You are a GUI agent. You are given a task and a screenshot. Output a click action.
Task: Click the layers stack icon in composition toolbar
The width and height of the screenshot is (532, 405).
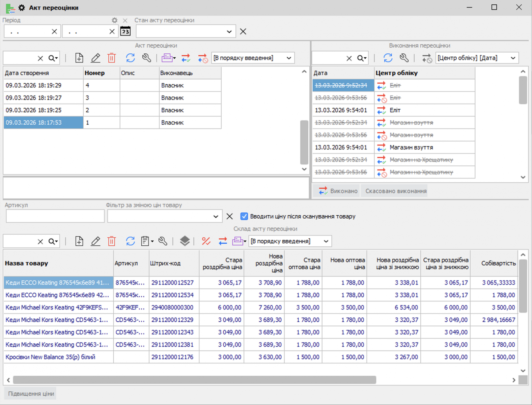185,241
